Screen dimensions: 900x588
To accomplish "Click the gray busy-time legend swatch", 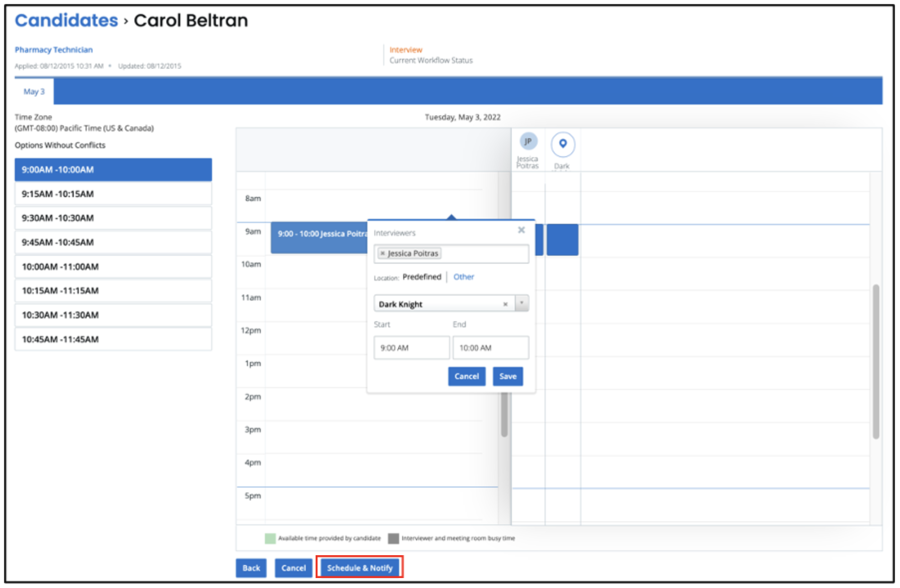I will pos(393,538).
